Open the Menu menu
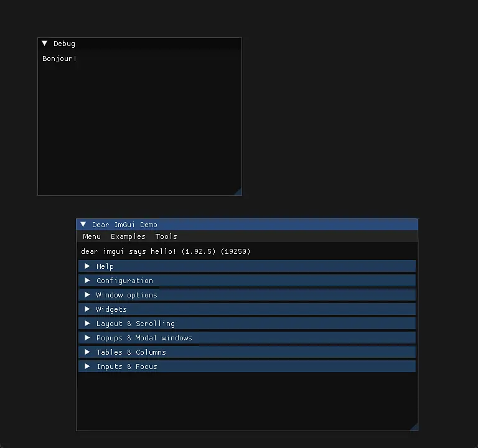478x448 pixels. 91,236
